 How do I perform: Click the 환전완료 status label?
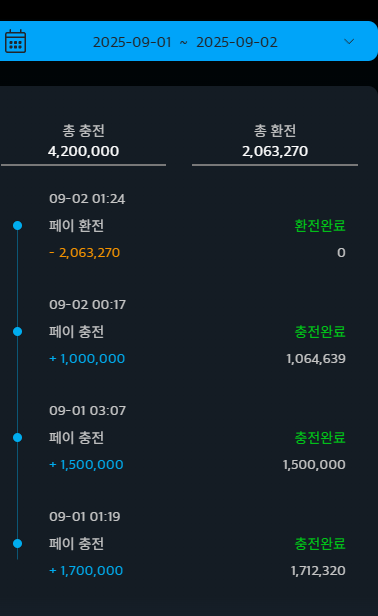[320, 226]
